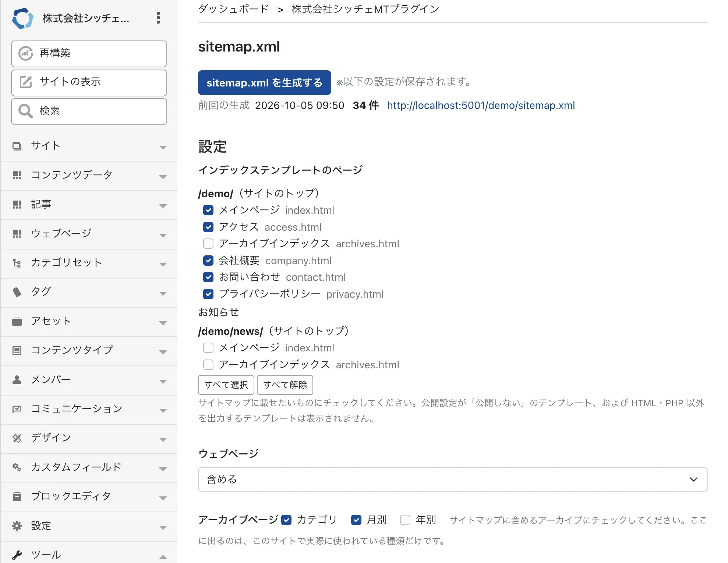Click the 設定 gear icon in sidebar
The height and width of the screenshot is (563, 728).
point(17,526)
